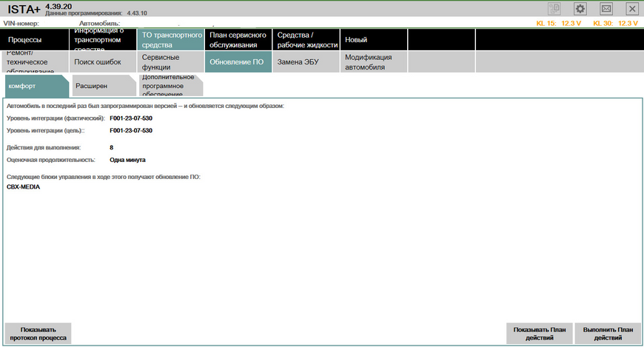The image size is (644, 347).
Task: Click the Автомобиль: label
Action: click(x=99, y=24)
